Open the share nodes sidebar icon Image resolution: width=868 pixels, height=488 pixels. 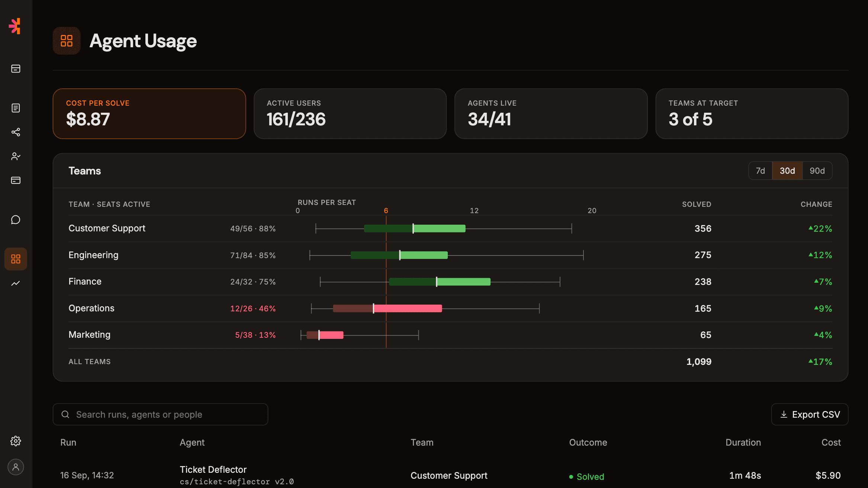click(x=16, y=132)
